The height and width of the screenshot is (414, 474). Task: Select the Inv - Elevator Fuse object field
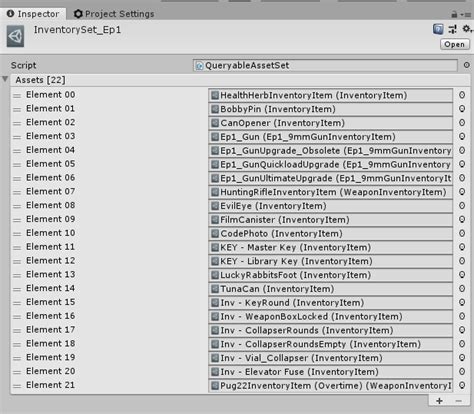[x=331, y=372]
